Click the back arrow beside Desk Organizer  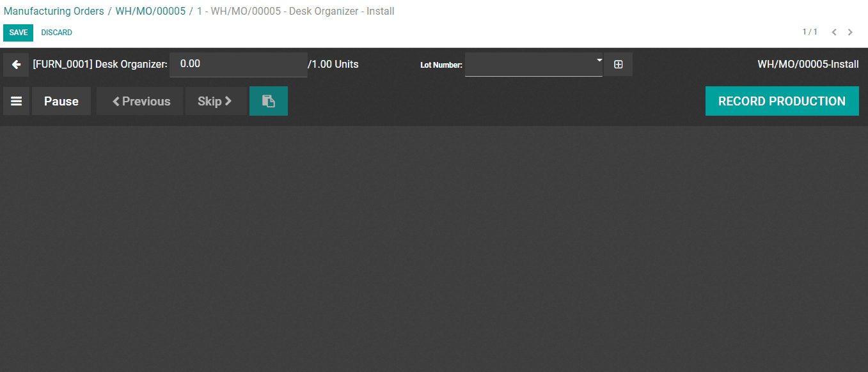[16, 64]
